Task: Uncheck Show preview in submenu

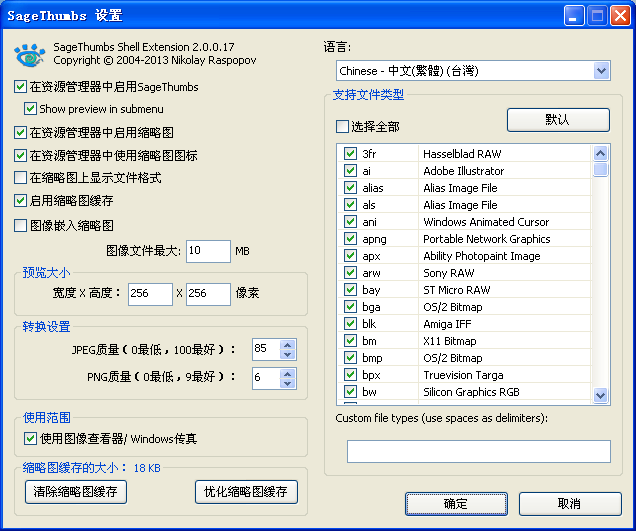Action: [x=30, y=109]
